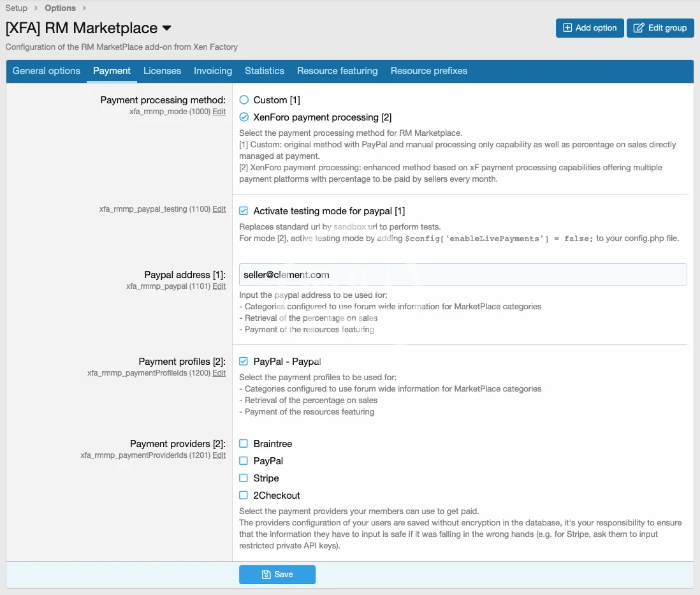Click the Add option button
Screen dimensions: 700x595
[590, 28]
